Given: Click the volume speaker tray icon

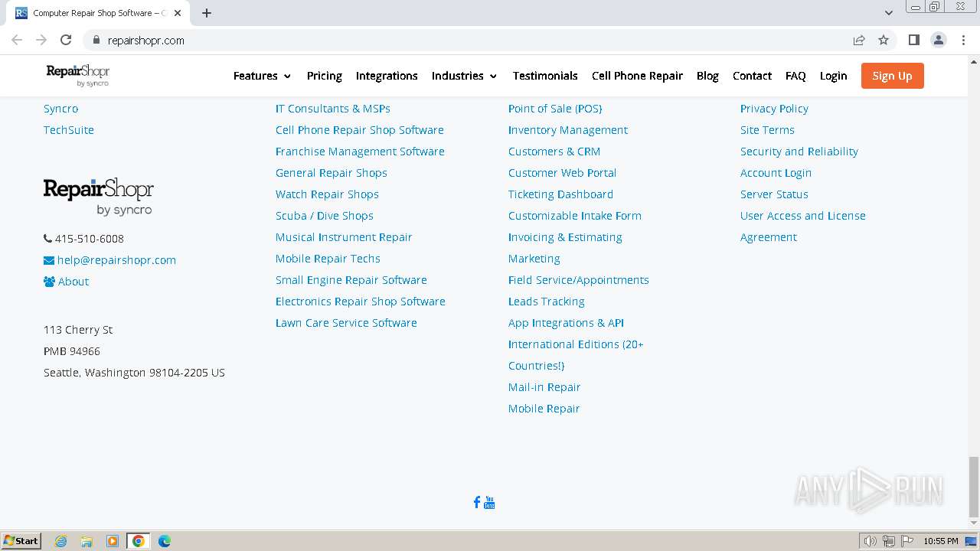Looking at the screenshot, I should (x=870, y=541).
